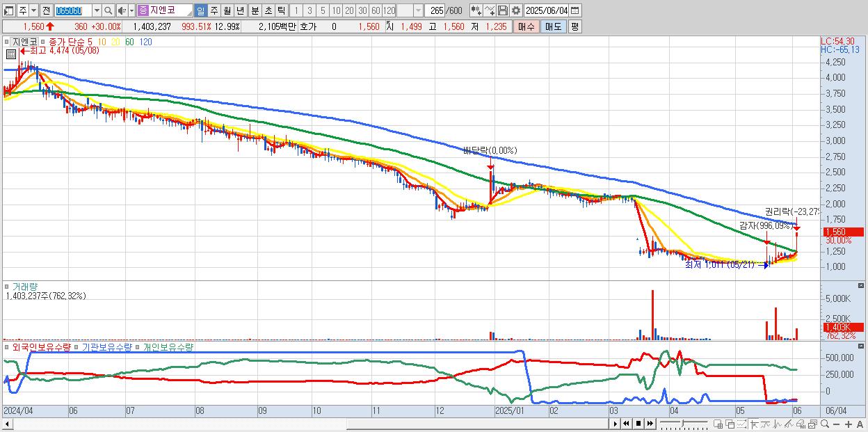Viewport: 868px width, 432px height.
Task: Activate the magnifier zoom tool at bottom right
Action: coord(825,424)
